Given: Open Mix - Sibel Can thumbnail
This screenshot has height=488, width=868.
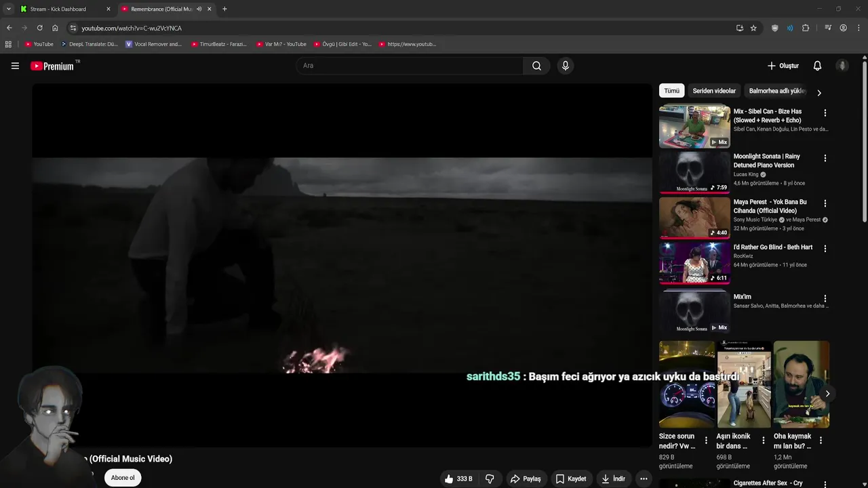Looking at the screenshot, I should (694, 126).
